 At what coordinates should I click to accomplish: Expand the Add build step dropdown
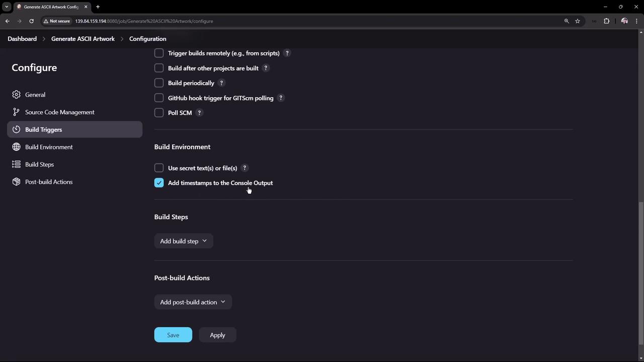183,241
